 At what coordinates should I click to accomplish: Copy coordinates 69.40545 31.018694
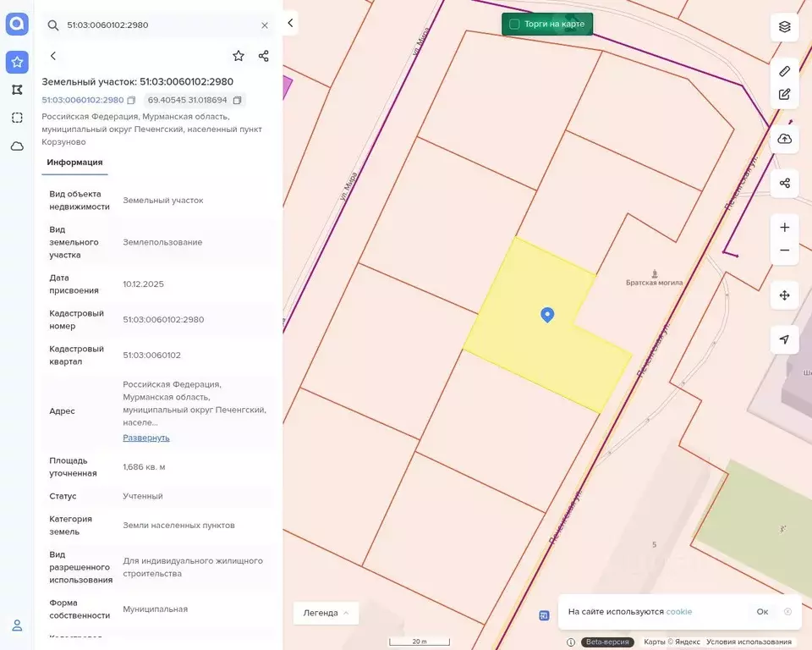(237, 100)
